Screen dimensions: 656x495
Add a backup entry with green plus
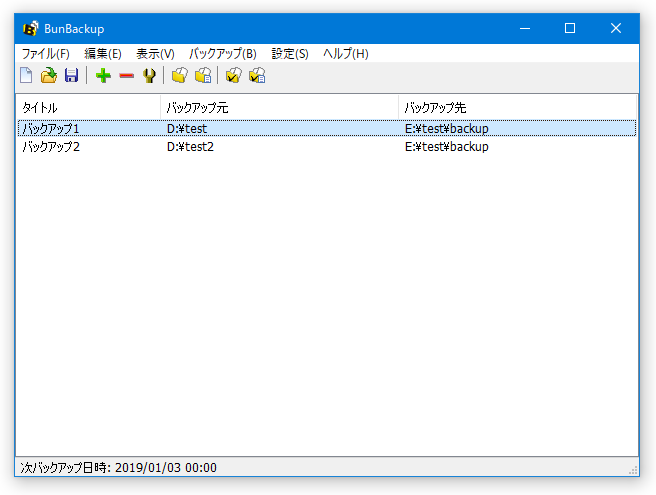[103, 76]
